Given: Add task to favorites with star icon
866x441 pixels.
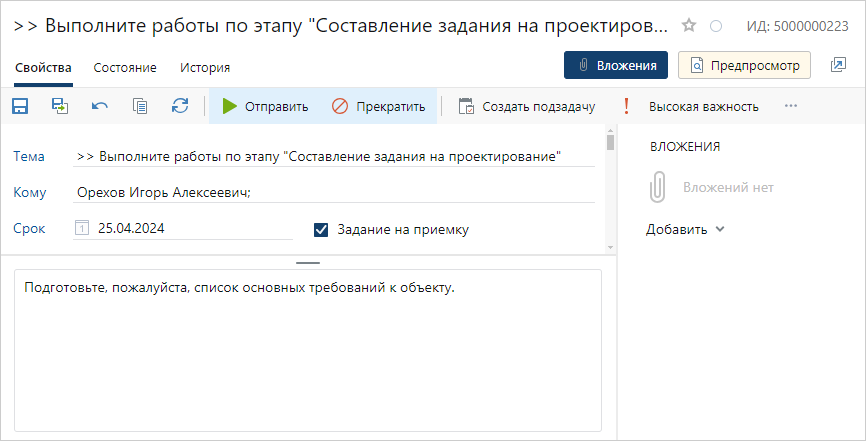Looking at the screenshot, I should 689,25.
